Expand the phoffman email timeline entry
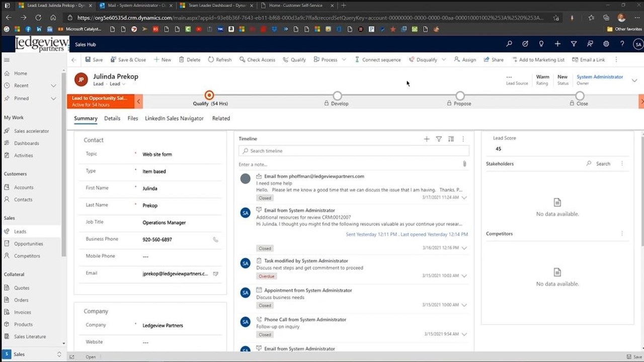The height and width of the screenshot is (362, 644). 464,198
